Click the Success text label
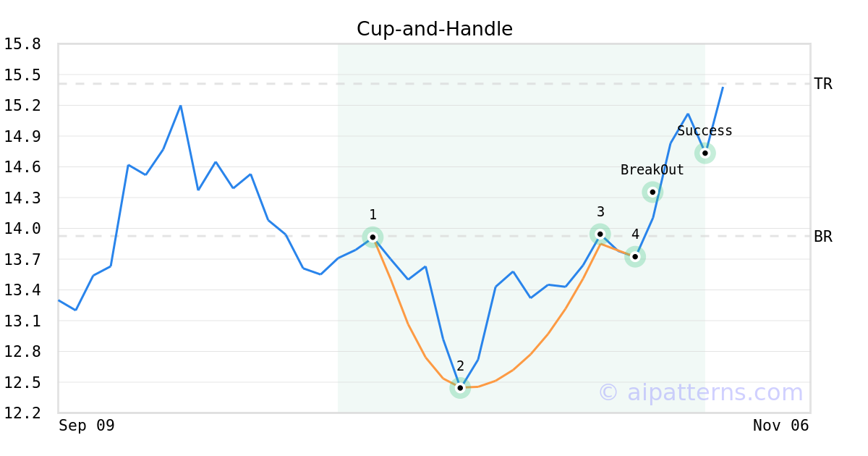 point(705,131)
